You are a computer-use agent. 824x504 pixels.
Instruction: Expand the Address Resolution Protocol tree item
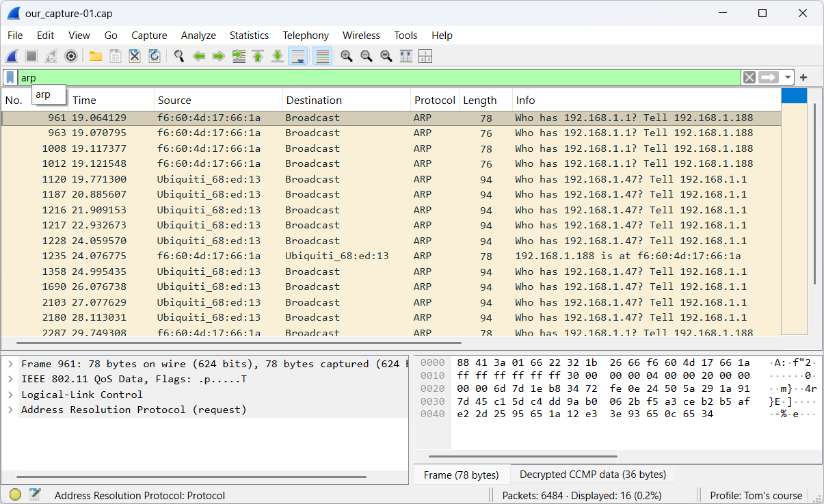10,410
